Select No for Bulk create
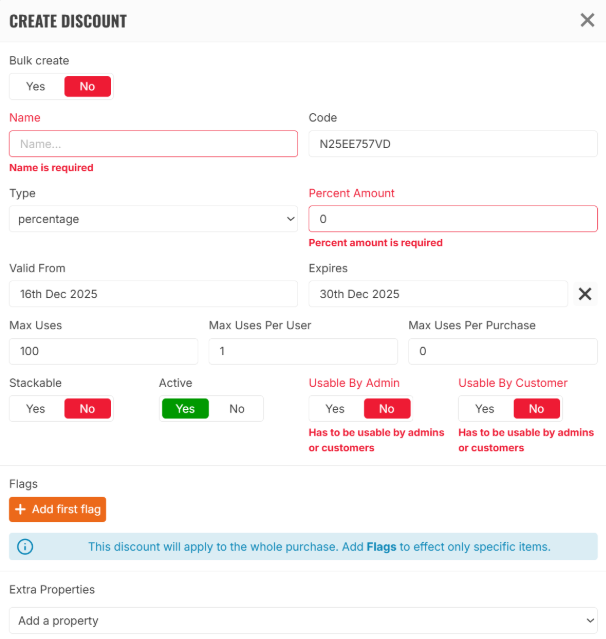This screenshot has width=606, height=639. 87,87
